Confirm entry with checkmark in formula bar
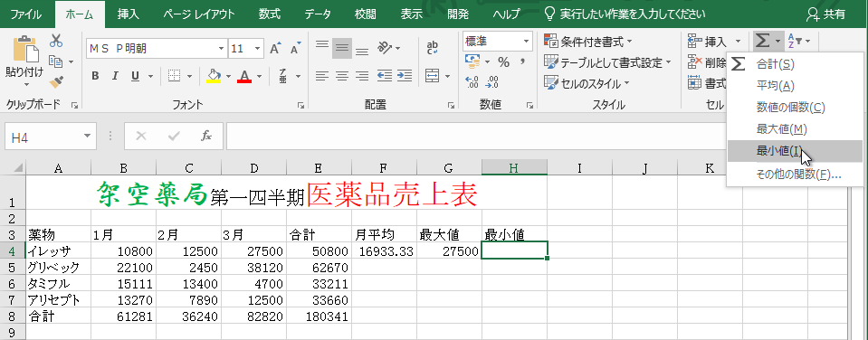This screenshot has width=868, height=340. click(174, 136)
